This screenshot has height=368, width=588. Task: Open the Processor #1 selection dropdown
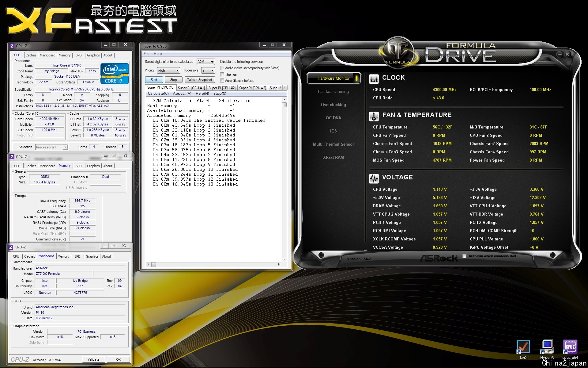tap(51, 147)
